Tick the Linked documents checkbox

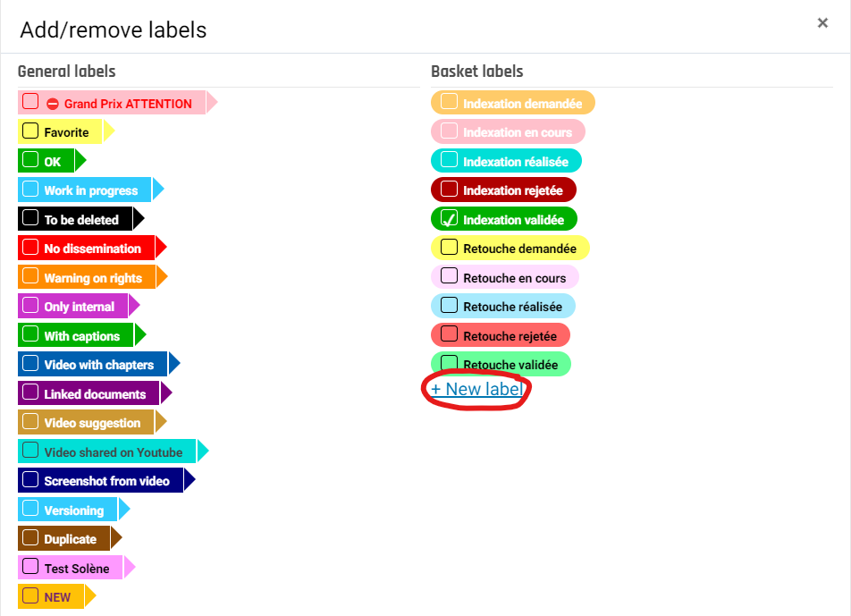(30, 393)
